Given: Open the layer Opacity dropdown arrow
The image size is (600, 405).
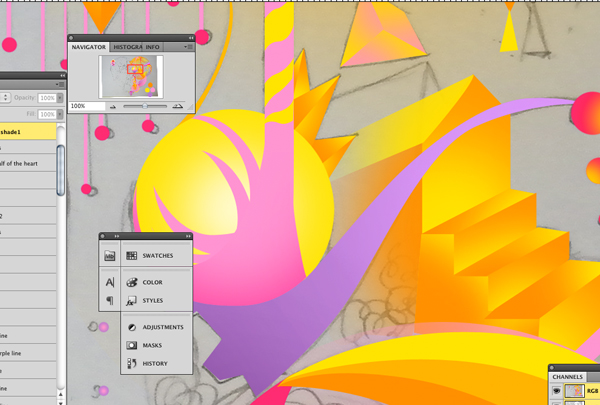Looking at the screenshot, I should 60,98.
